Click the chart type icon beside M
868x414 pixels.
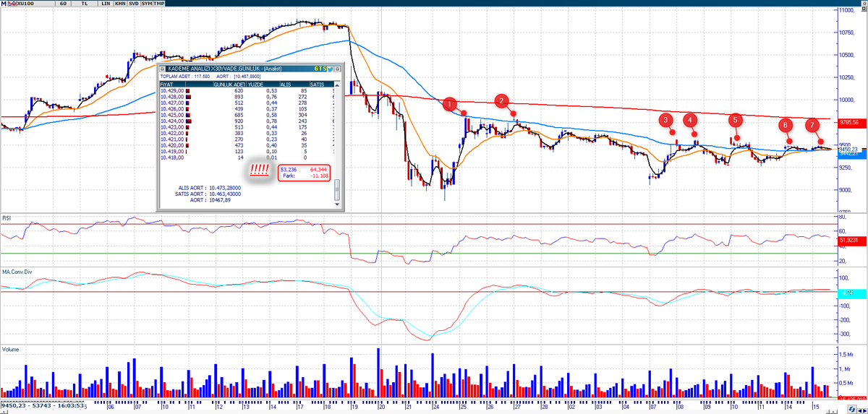pos(12,4)
